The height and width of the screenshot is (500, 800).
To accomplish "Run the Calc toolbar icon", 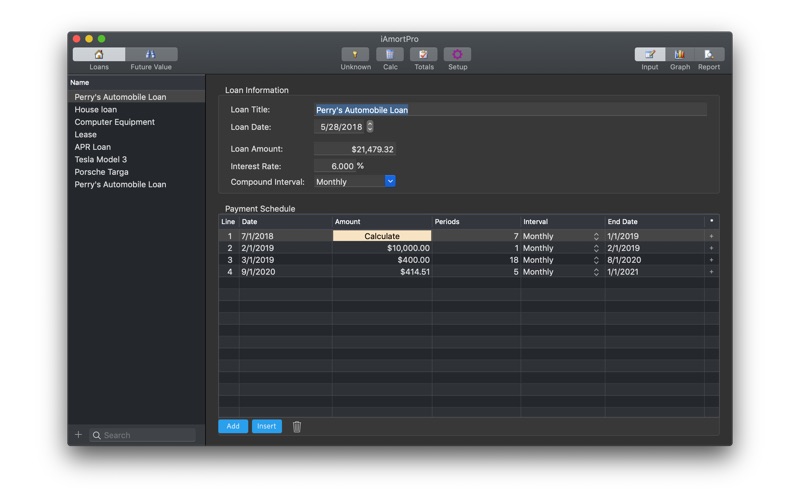I will (390, 54).
